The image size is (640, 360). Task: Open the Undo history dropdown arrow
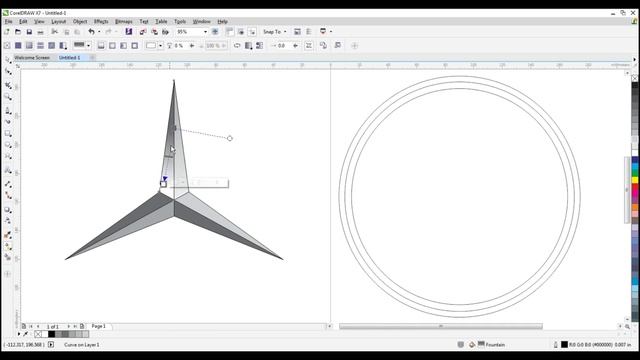point(99,31)
